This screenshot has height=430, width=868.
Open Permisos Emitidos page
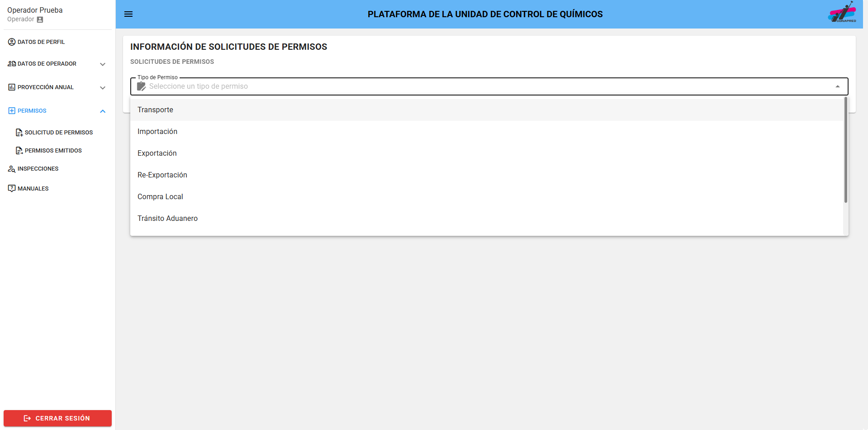[x=53, y=151]
